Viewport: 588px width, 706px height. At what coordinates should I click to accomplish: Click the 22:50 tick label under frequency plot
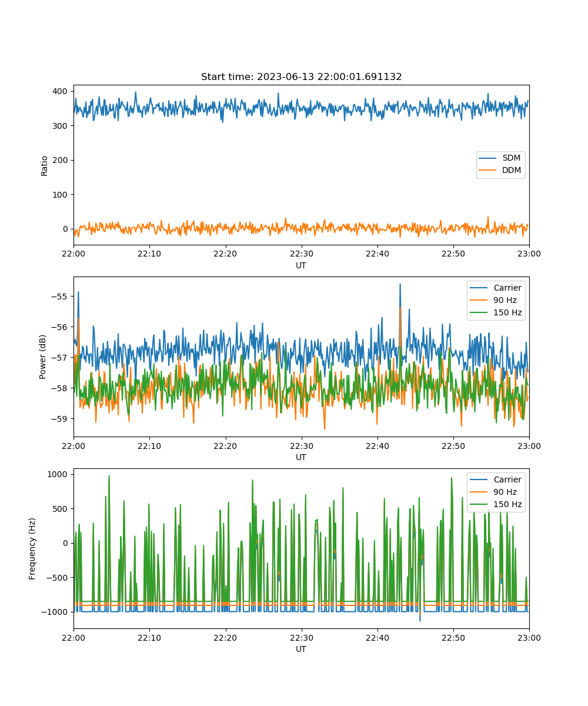point(453,638)
